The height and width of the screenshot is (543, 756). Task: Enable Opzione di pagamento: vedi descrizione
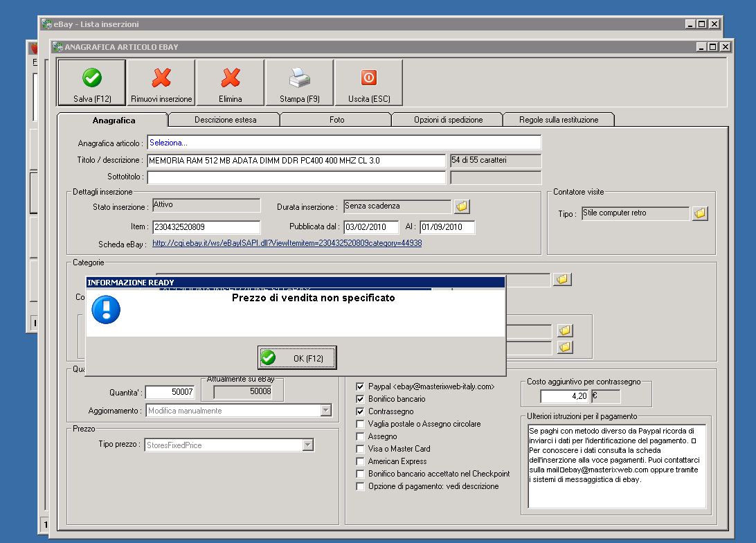pyautogui.click(x=360, y=486)
